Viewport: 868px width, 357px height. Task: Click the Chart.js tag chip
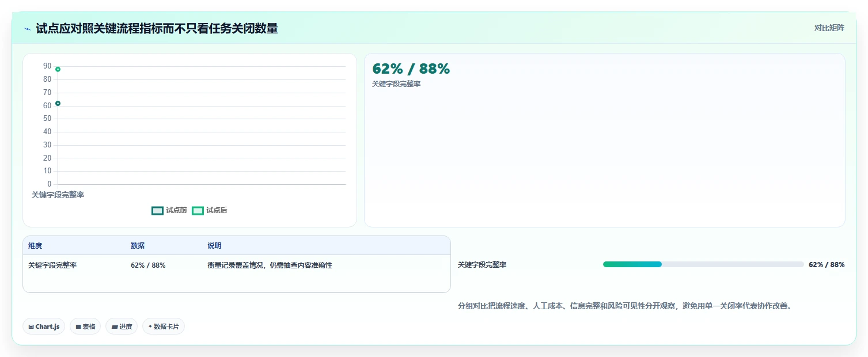tap(44, 326)
